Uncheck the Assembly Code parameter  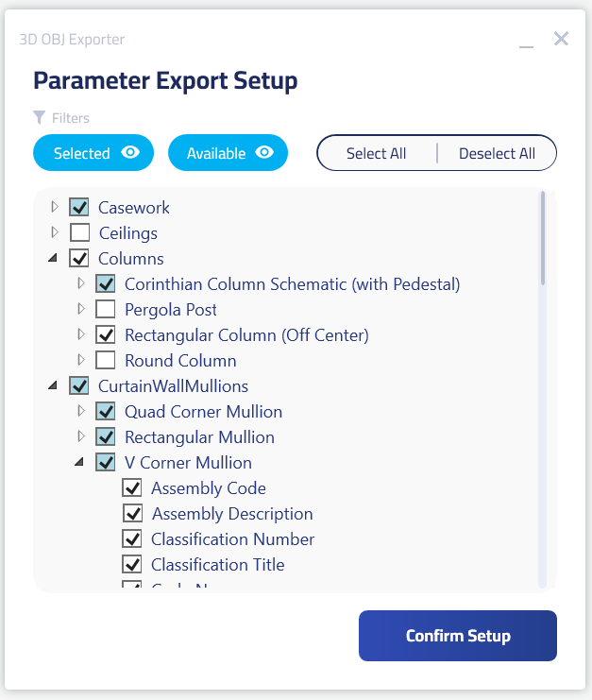pyautogui.click(x=132, y=488)
